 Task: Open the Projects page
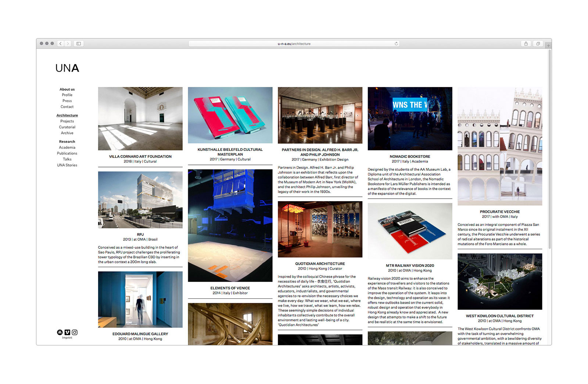(67, 121)
